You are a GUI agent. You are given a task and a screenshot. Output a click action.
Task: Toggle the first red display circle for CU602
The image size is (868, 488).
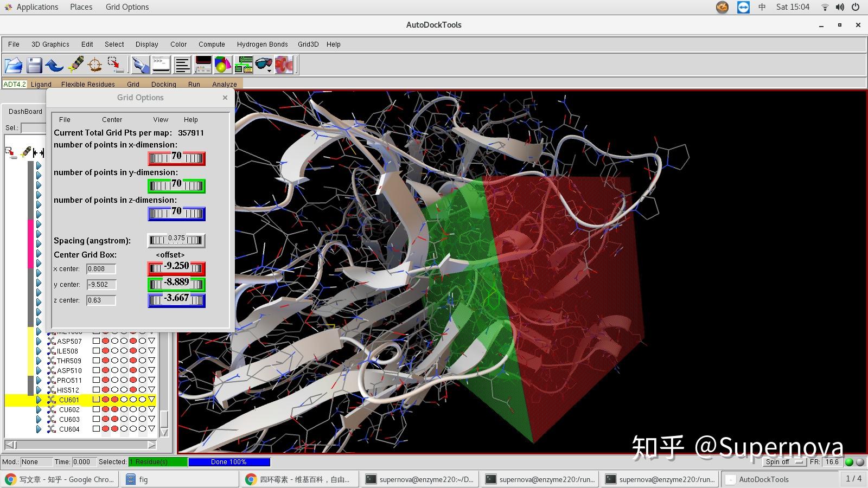(x=105, y=409)
